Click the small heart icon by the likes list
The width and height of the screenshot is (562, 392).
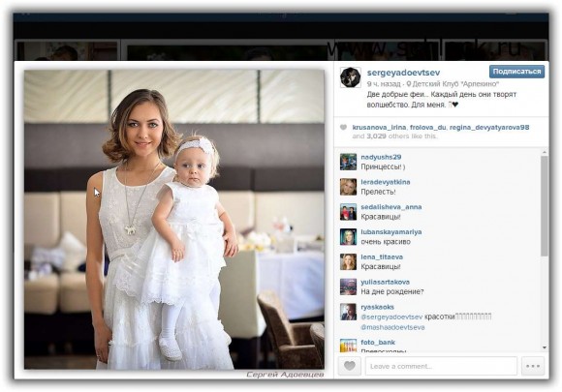pyautogui.click(x=343, y=127)
